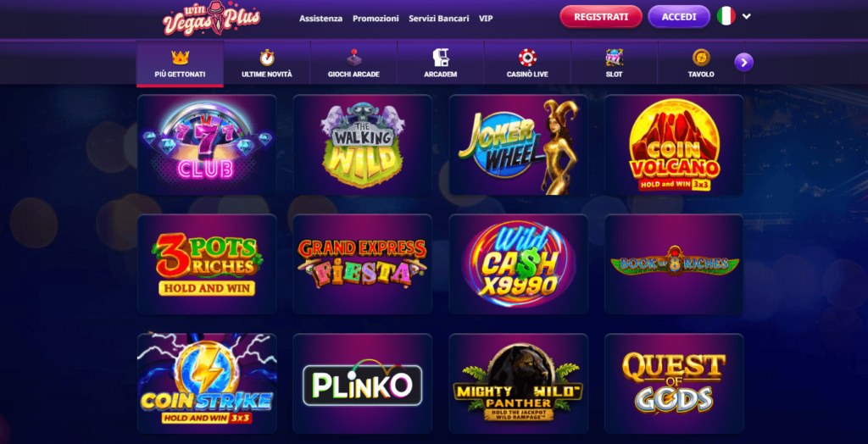868x444 pixels.
Task: Open the Slot machine category icon
Action: coord(614,57)
